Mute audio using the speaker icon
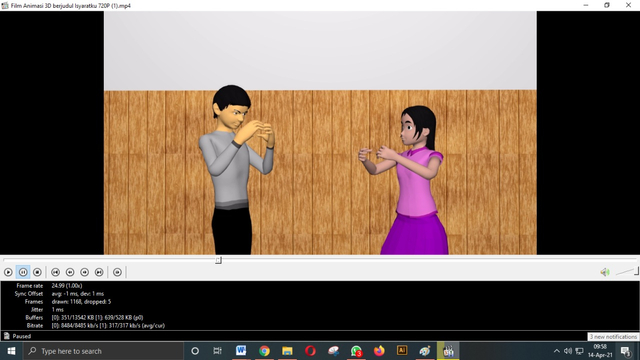This screenshot has width=640, height=360. click(x=605, y=272)
